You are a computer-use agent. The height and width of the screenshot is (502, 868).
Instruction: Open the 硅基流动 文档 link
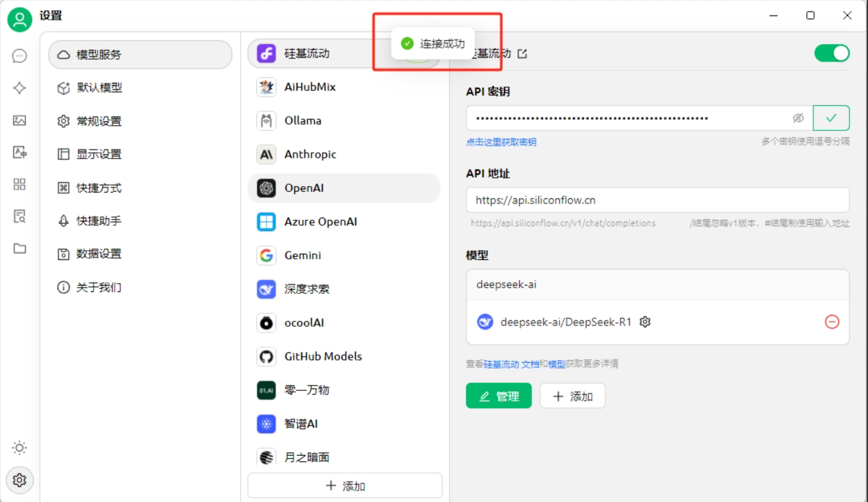tap(511, 364)
